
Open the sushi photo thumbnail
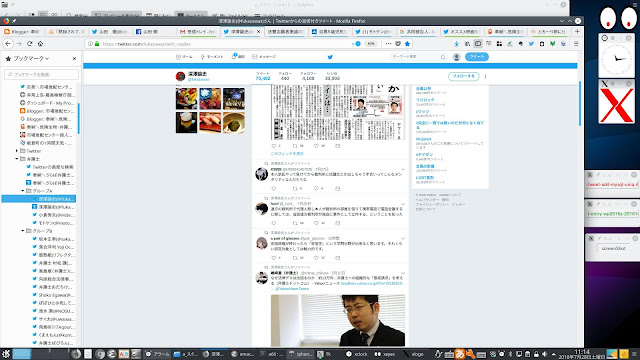[x=210, y=122]
